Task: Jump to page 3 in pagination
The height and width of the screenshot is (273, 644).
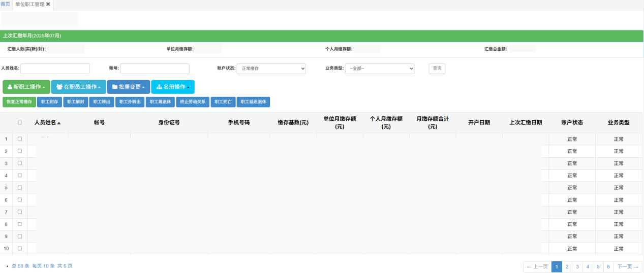Action: pos(577,266)
